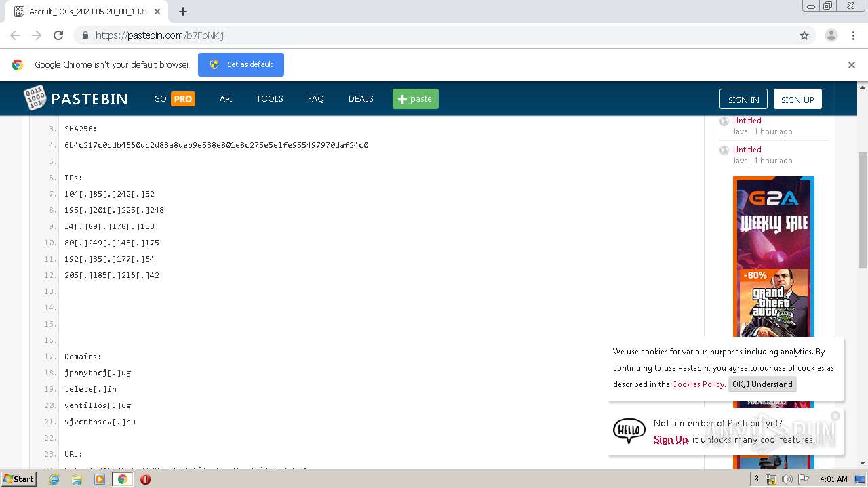Click the HELLO speech bubble icon
Screen dimensions: 868x488
coord(629,431)
